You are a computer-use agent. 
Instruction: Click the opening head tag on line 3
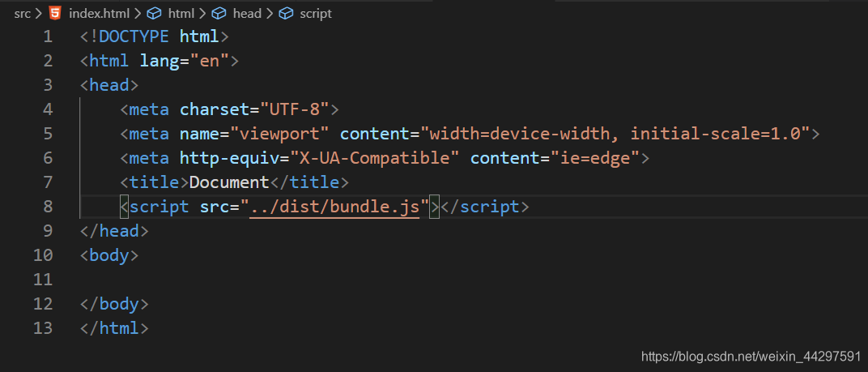(x=109, y=85)
